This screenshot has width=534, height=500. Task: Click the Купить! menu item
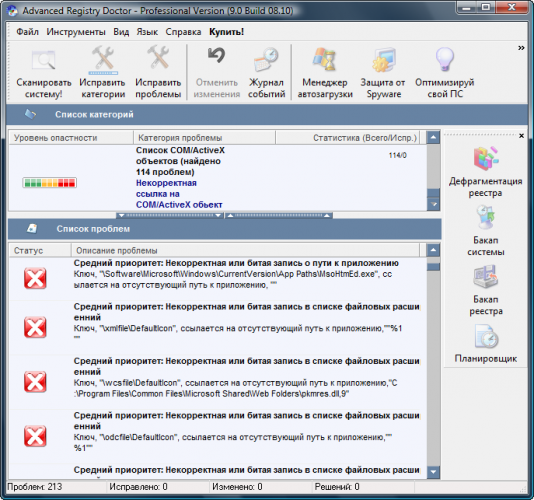click(x=226, y=32)
